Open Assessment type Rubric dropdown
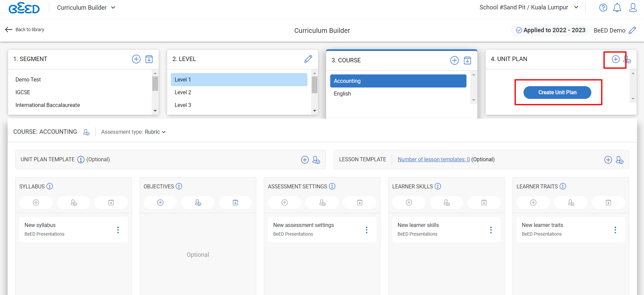This screenshot has height=295, width=644. point(155,132)
